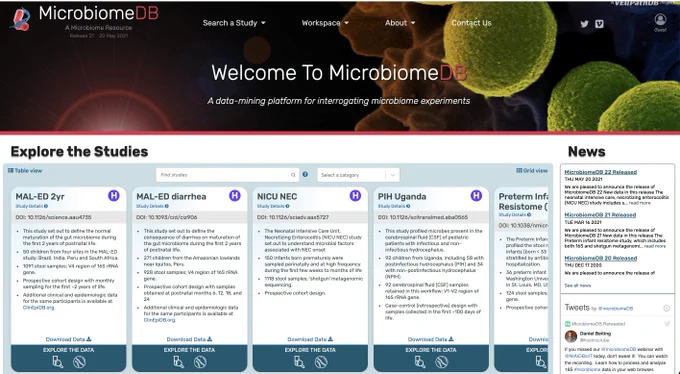Click read more under MicrobiomeDB 21 news
680x374 pixels.
tap(655, 246)
